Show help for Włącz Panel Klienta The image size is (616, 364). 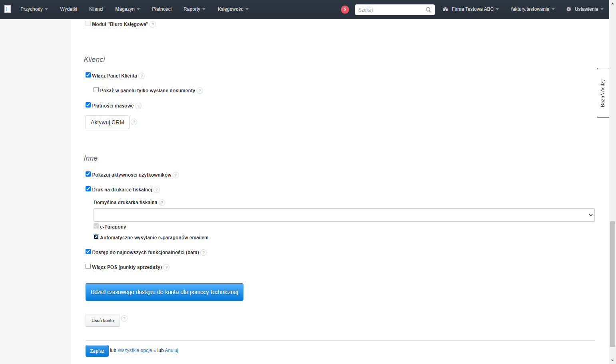pyautogui.click(x=142, y=76)
